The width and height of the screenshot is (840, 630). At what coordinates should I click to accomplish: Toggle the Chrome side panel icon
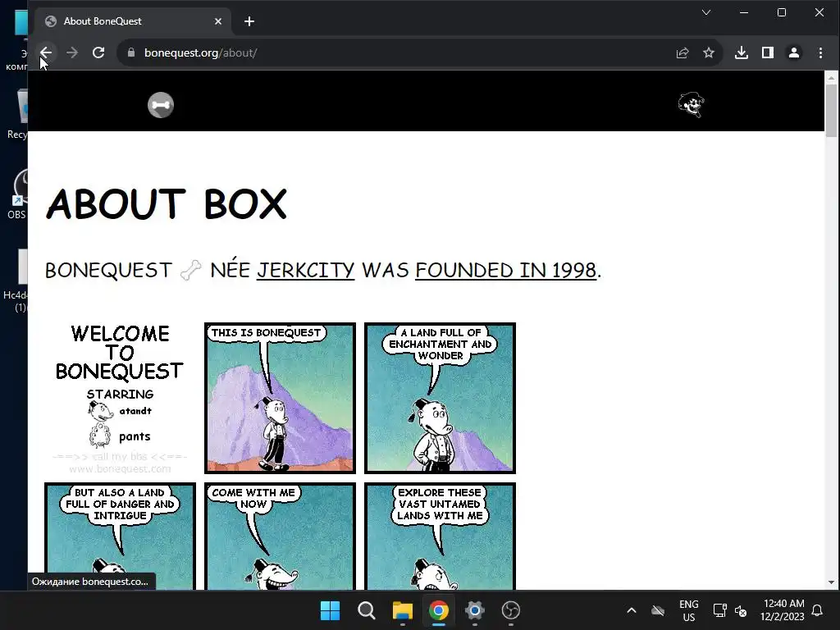(x=768, y=52)
